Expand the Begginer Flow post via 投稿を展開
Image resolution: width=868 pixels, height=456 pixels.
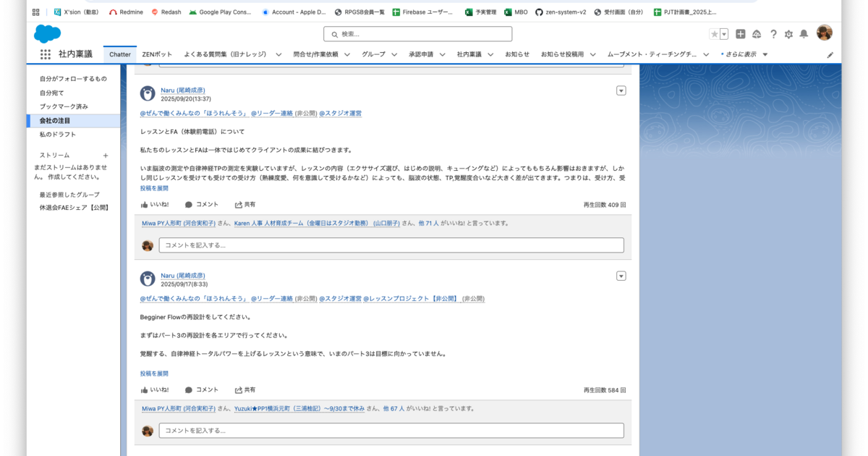tap(154, 373)
